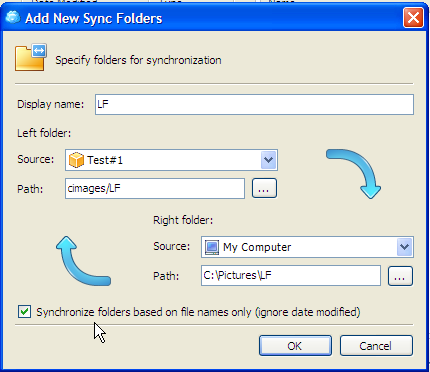Click the cloud app icon in title bar
This screenshot has height=372, width=430.
coord(13,17)
